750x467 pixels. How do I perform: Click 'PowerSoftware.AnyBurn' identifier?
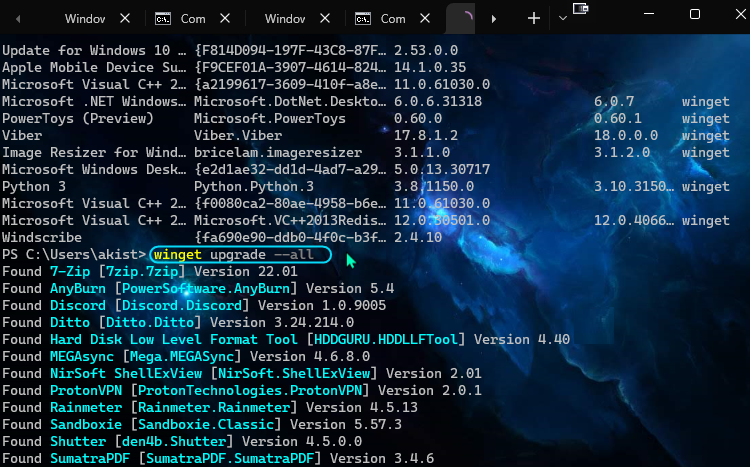206,289
